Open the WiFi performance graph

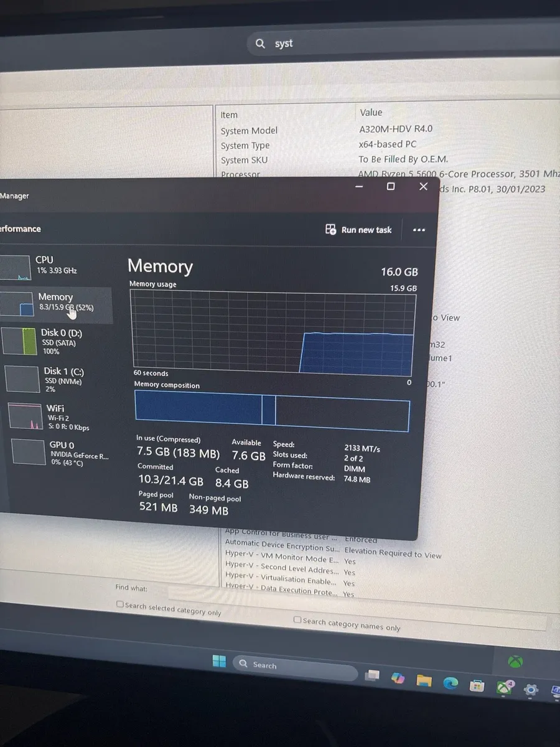(56, 416)
